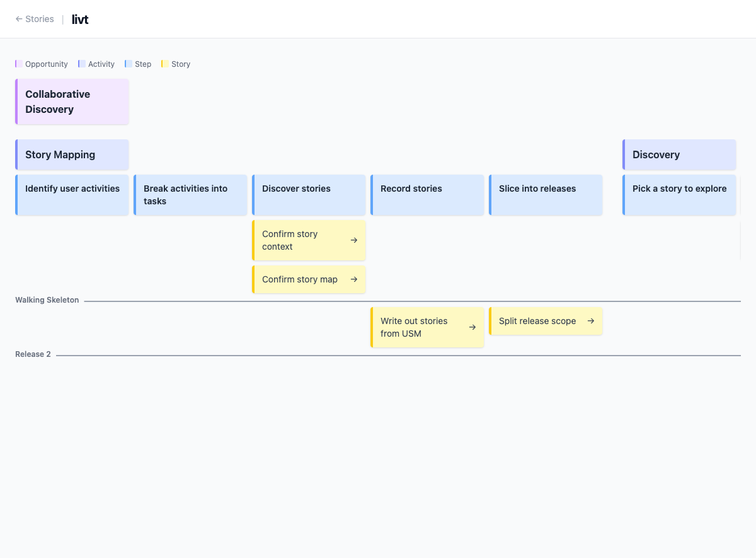Viewport: 756px width, 558px height.
Task: Select the Discovery activity card
Action: tap(679, 154)
